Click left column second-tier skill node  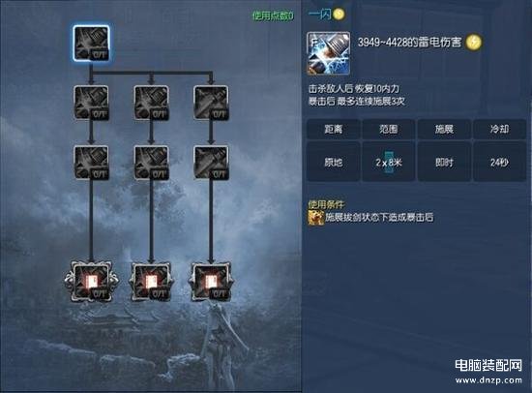[x=91, y=103]
